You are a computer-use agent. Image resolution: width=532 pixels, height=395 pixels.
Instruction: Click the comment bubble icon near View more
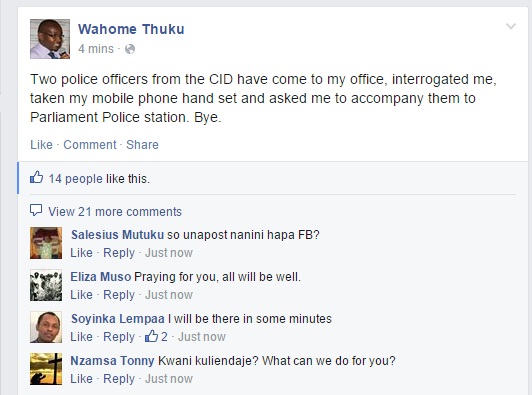36,210
